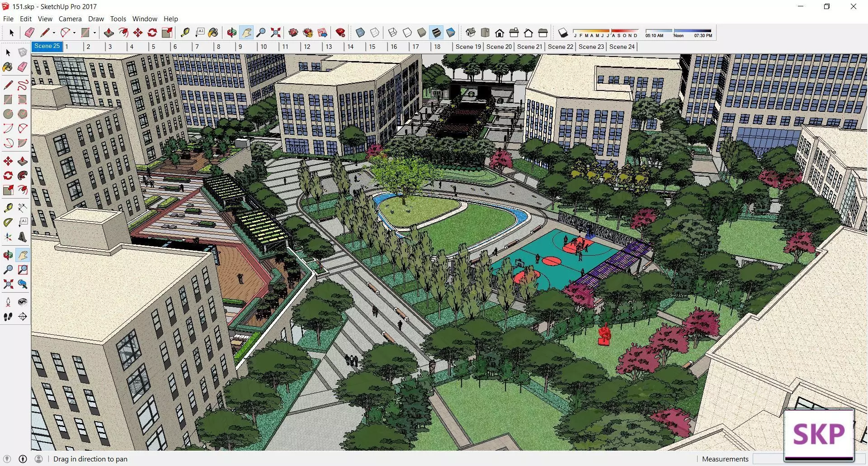
Task: Switch to Right standard view
Action: tap(514, 33)
